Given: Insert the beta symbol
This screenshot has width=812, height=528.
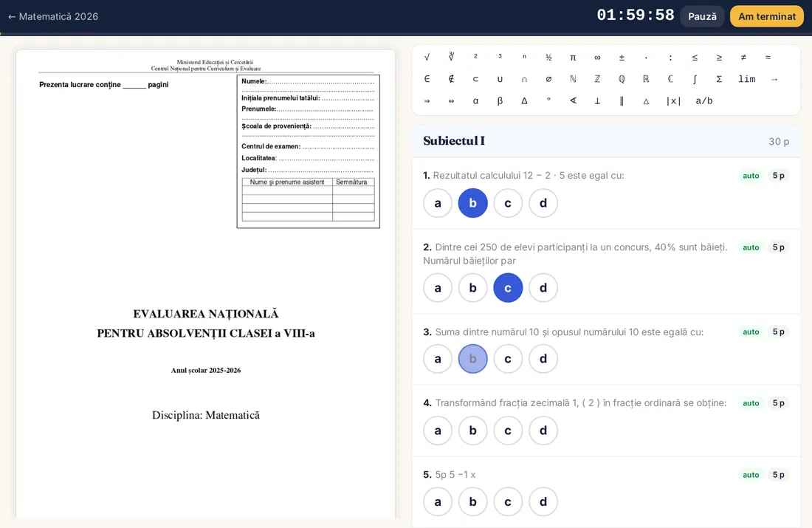Looking at the screenshot, I should coord(500,100).
